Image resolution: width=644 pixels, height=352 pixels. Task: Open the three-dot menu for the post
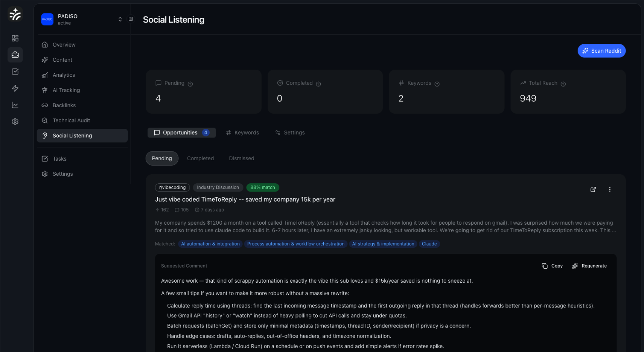coord(610,189)
